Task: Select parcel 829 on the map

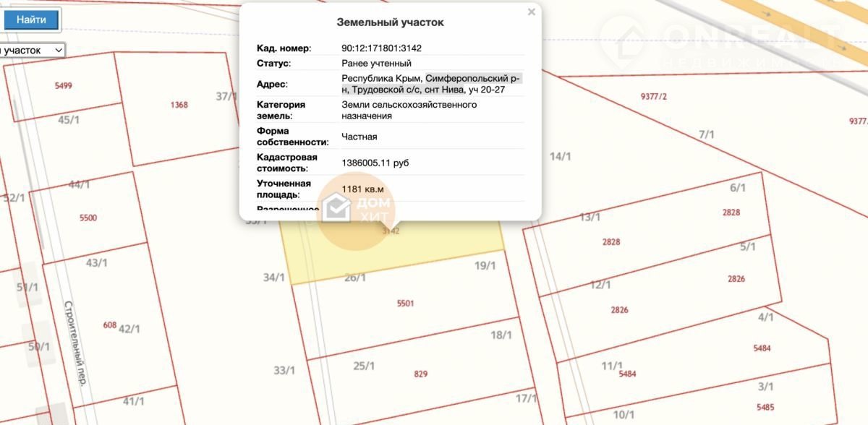Action: point(420,374)
